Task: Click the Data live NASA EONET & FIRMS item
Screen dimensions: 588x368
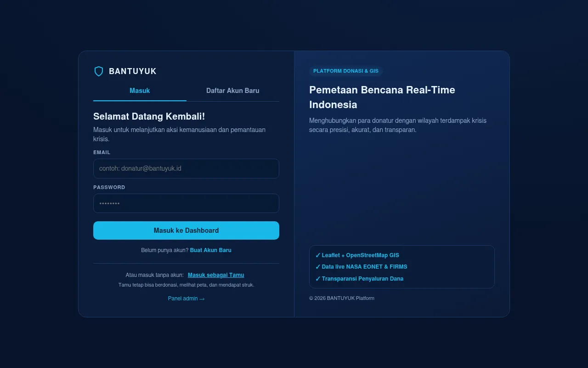Action: tap(361, 267)
